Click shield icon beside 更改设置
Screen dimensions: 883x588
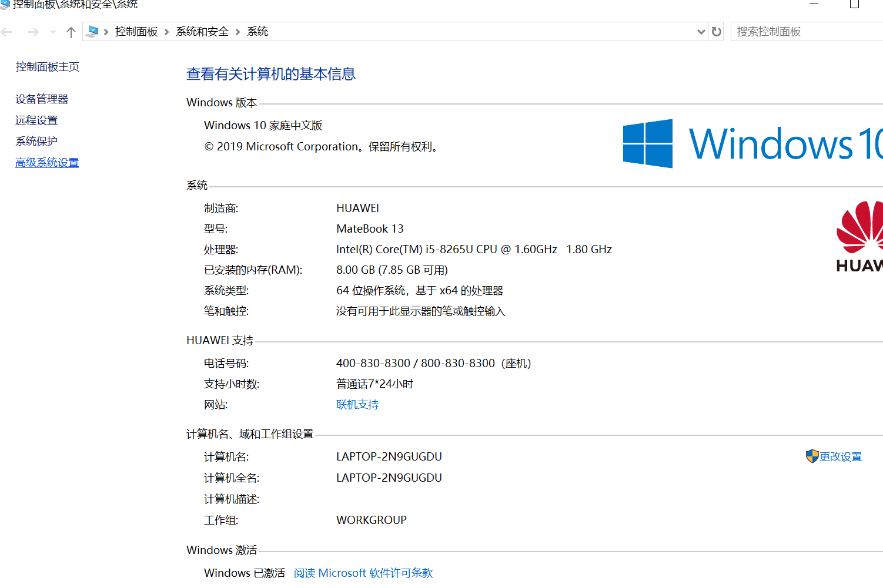pyautogui.click(x=812, y=456)
